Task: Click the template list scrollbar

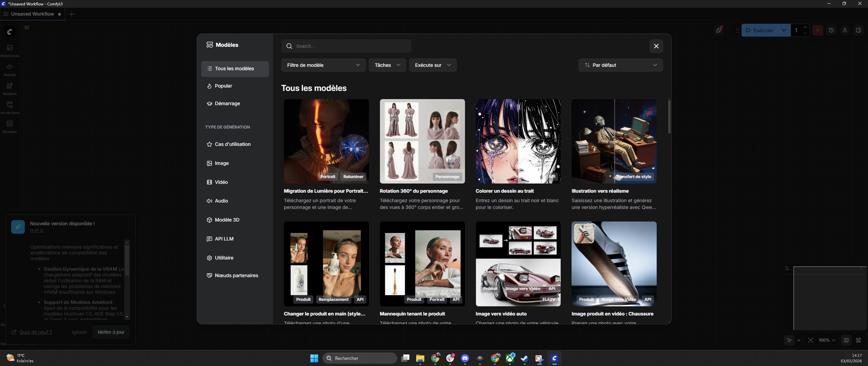Action: [x=669, y=117]
